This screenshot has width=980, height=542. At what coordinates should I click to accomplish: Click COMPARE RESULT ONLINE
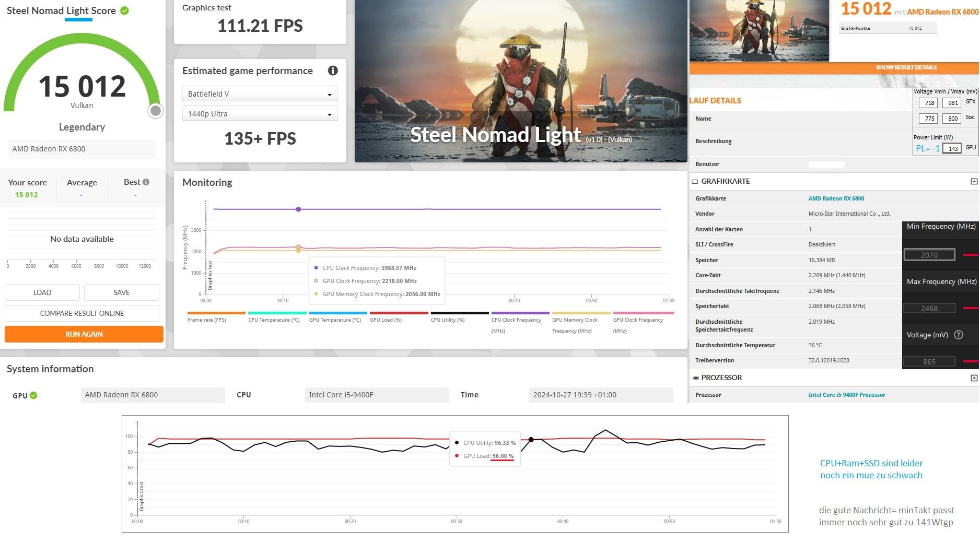(x=82, y=313)
